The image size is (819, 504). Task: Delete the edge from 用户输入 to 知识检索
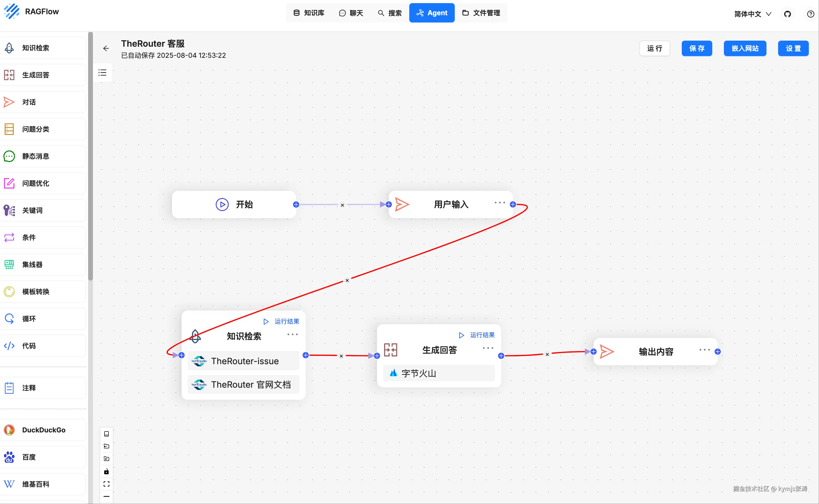pos(347,280)
